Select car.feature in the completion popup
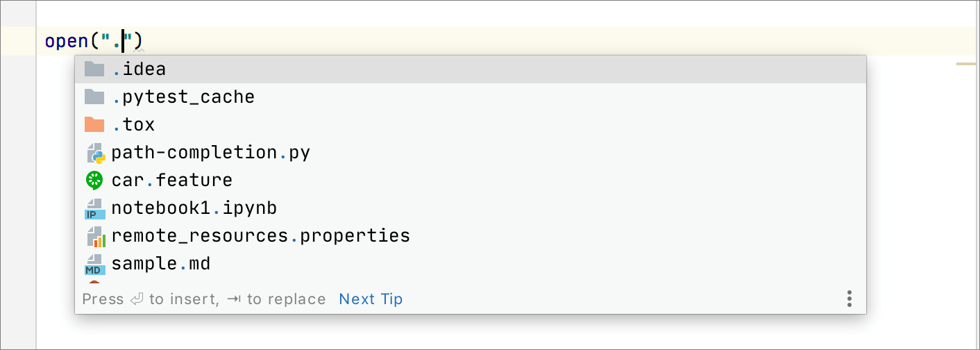 tap(171, 181)
